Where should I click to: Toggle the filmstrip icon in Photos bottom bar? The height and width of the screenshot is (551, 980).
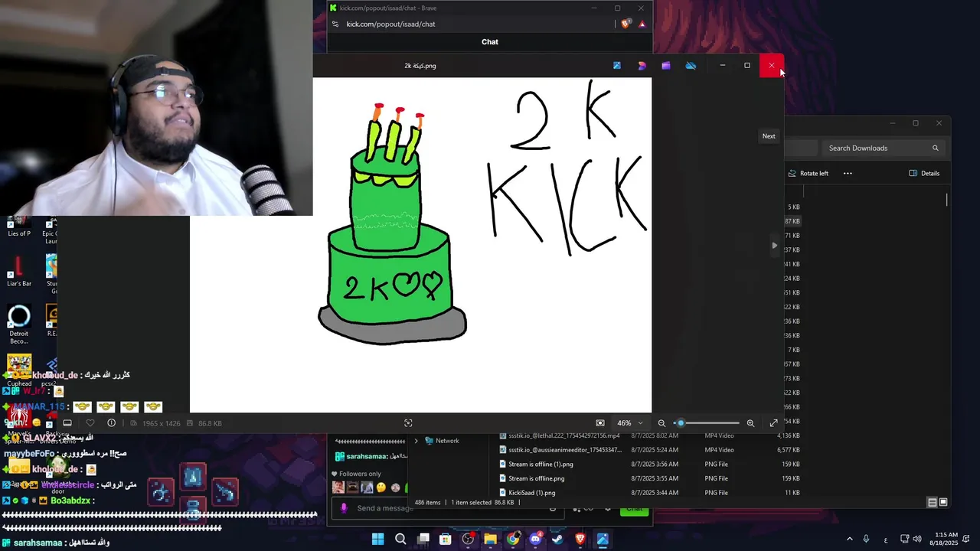pos(67,423)
